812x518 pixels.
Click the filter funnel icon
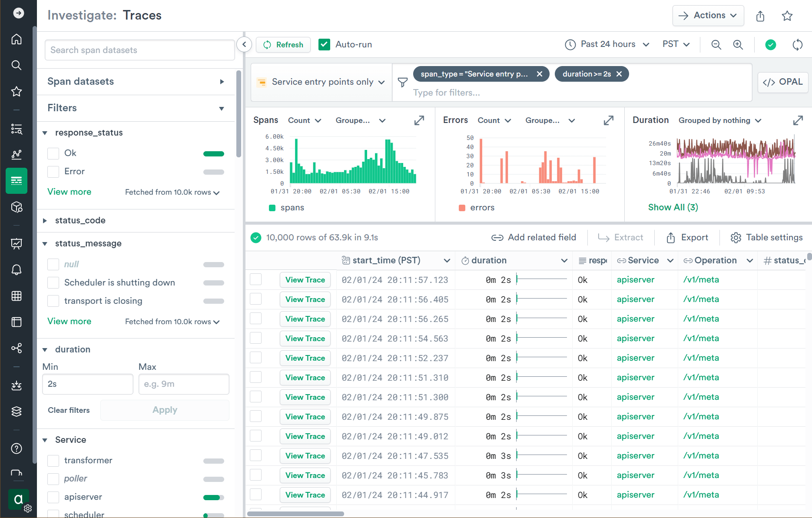pyautogui.click(x=403, y=82)
